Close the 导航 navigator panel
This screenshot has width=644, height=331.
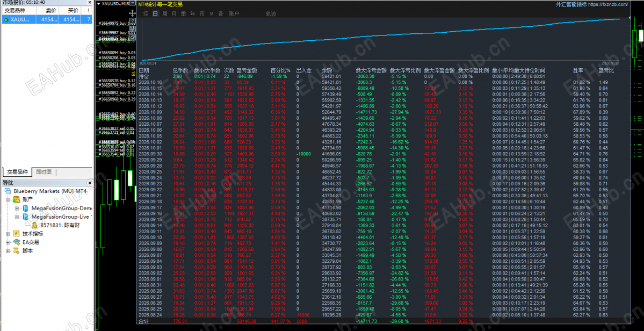tap(90, 183)
